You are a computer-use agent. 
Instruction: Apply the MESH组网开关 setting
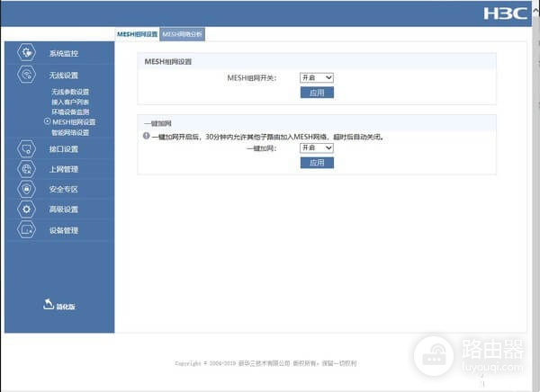point(316,93)
